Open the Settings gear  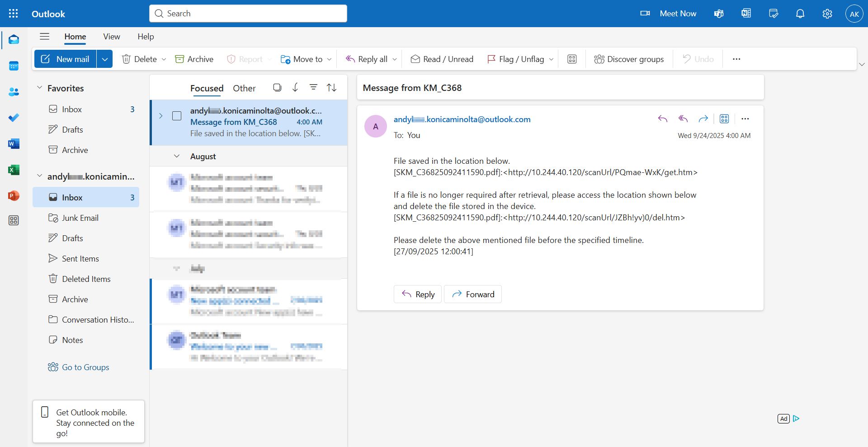click(827, 14)
